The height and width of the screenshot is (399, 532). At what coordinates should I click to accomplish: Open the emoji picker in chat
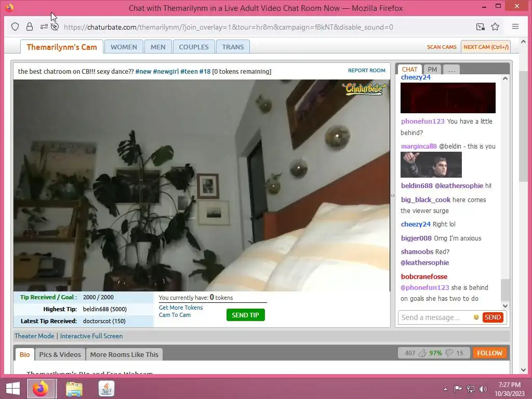pos(476,317)
